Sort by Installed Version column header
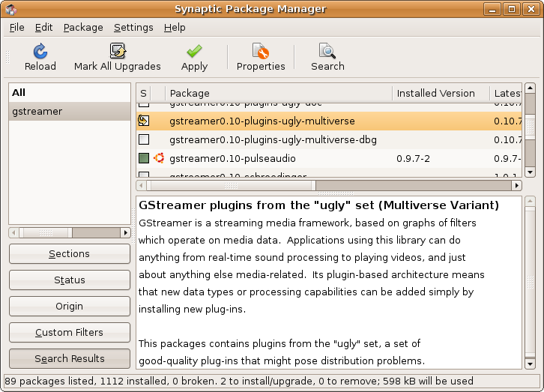Viewport: 544px width, 392px height. tap(441, 93)
